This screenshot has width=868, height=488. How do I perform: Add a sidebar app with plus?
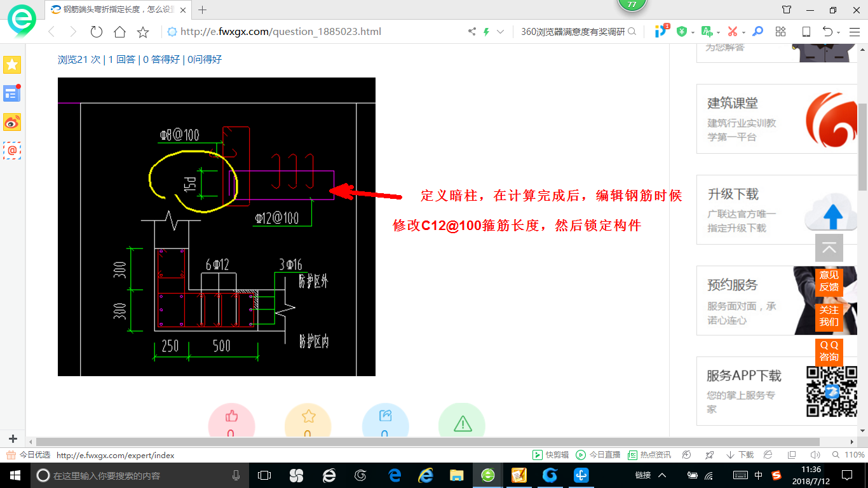tap(13, 438)
